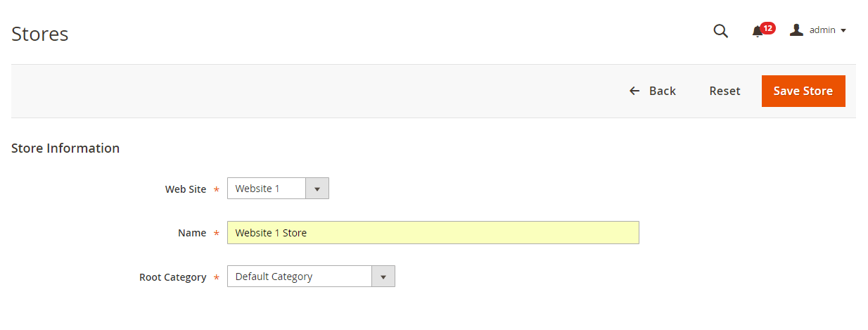Click the search magnifier icon

click(x=720, y=31)
